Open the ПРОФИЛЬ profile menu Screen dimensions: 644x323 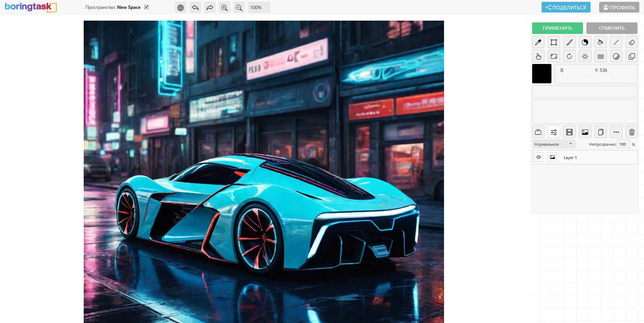pos(619,7)
